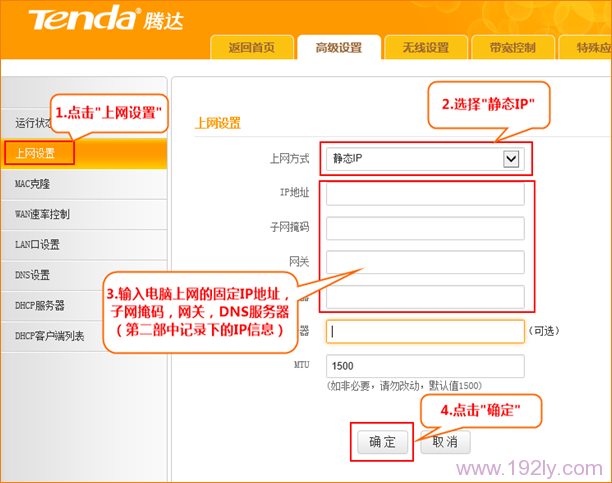Screen dimensions: 612x483
Task: Go to the 无线设置 tab
Action: click(x=426, y=47)
